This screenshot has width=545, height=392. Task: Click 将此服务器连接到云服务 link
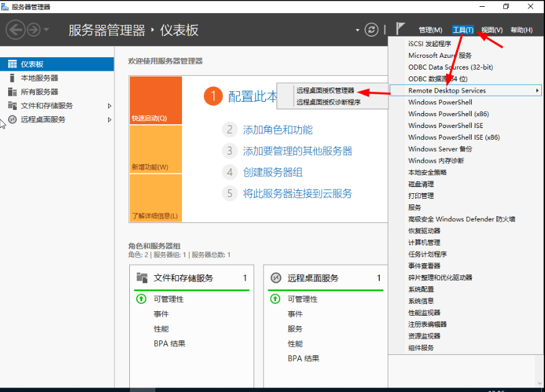pos(298,193)
